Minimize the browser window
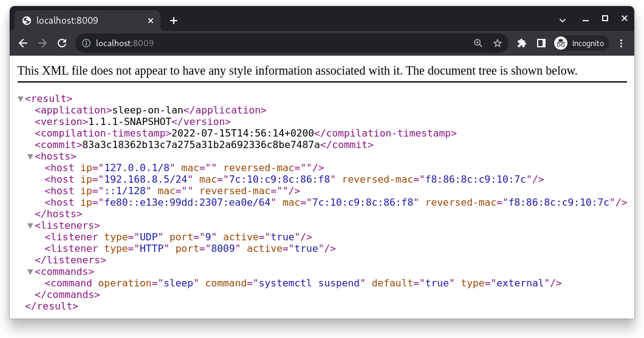This screenshot has height=338, width=644. (586, 19)
